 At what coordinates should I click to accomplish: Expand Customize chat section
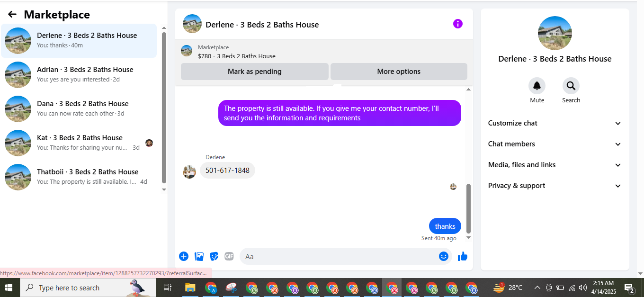[555, 123]
